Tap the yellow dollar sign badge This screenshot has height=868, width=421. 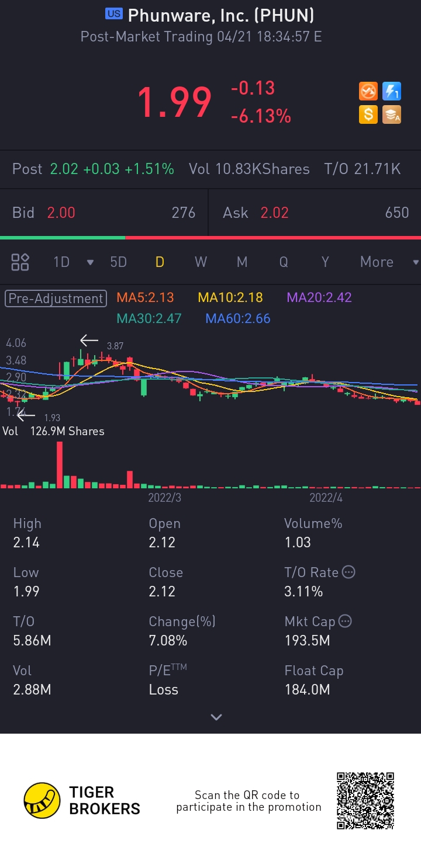pyautogui.click(x=368, y=114)
